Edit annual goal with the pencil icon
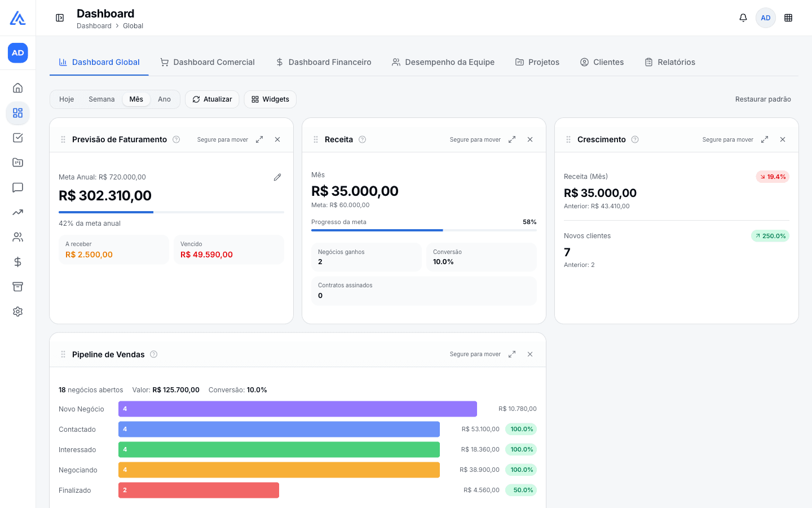This screenshot has height=508, width=812. [277, 177]
